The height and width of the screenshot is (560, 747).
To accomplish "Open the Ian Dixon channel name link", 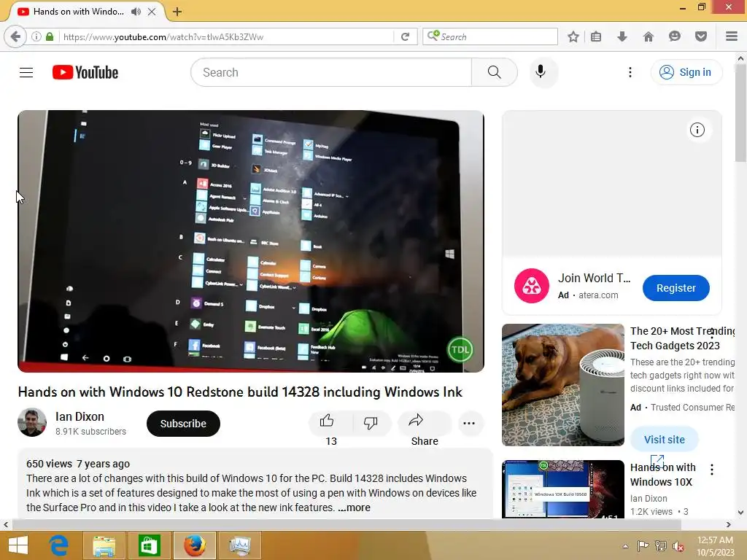I will (80, 416).
